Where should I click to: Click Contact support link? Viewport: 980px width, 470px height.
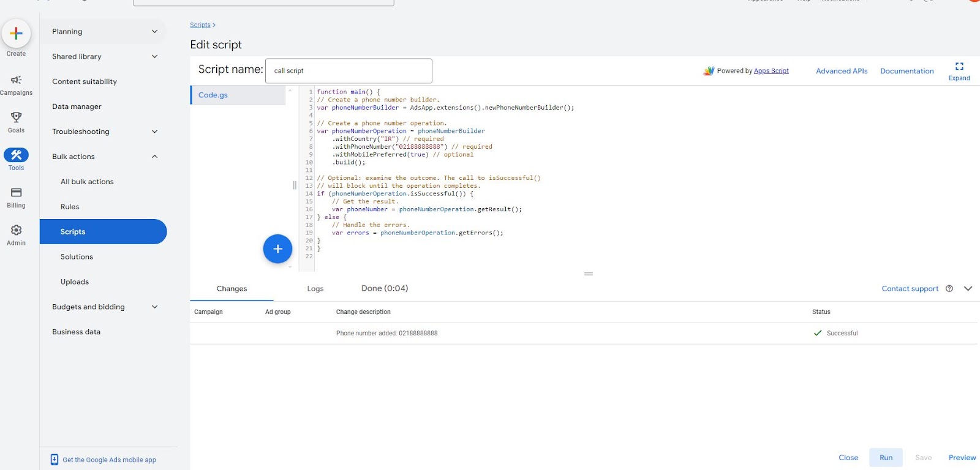(x=910, y=289)
